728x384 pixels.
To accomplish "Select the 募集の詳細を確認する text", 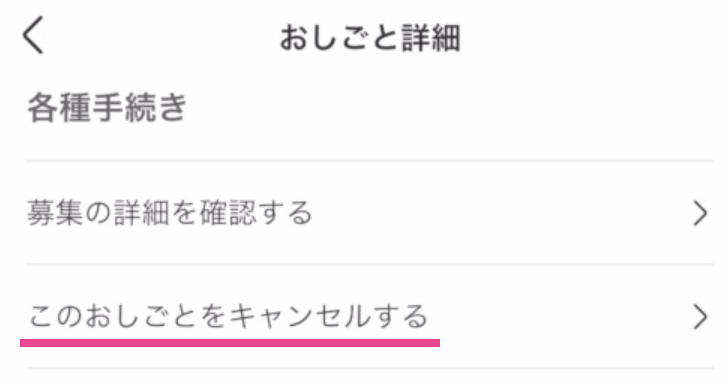I will pos(169,213).
